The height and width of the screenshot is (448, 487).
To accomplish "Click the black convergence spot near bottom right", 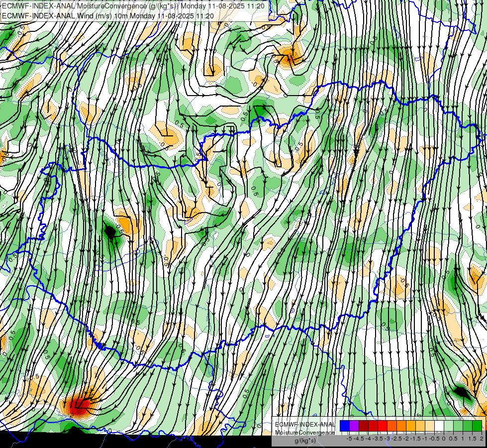I will pyautogui.click(x=462, y=392).
